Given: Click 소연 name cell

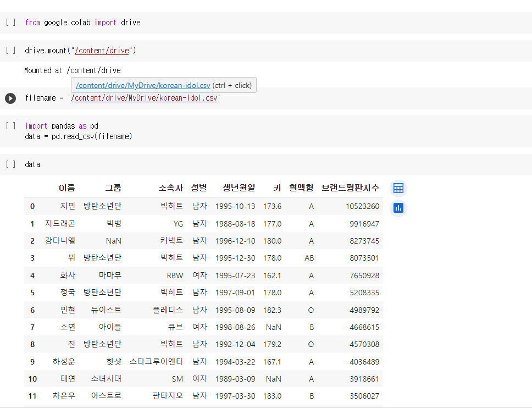Looking at the screenshot, I should tap(68, 327).
